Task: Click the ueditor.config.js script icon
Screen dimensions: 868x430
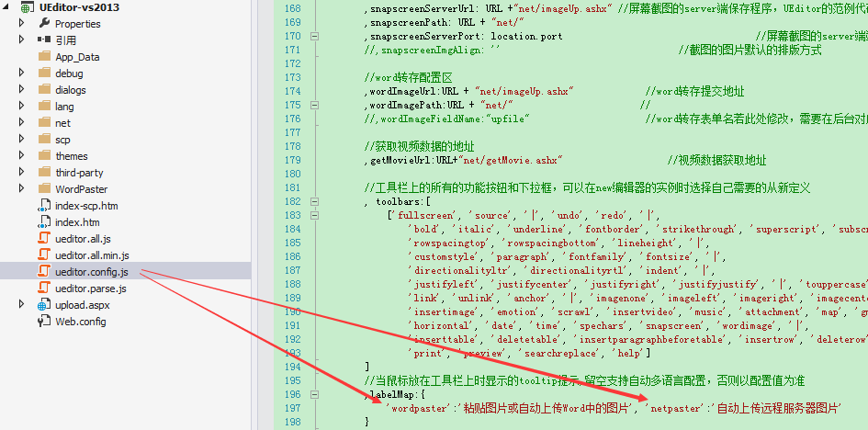Action: pos(44,272)
